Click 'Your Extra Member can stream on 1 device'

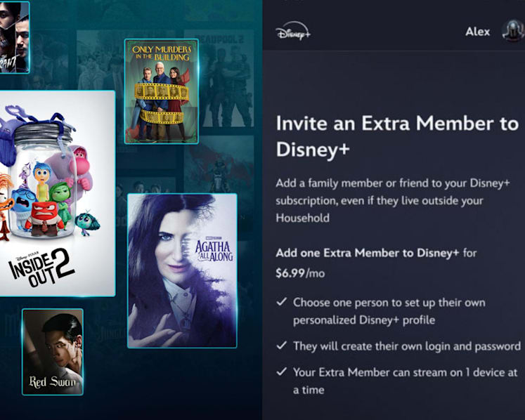[x=405, y=381]
